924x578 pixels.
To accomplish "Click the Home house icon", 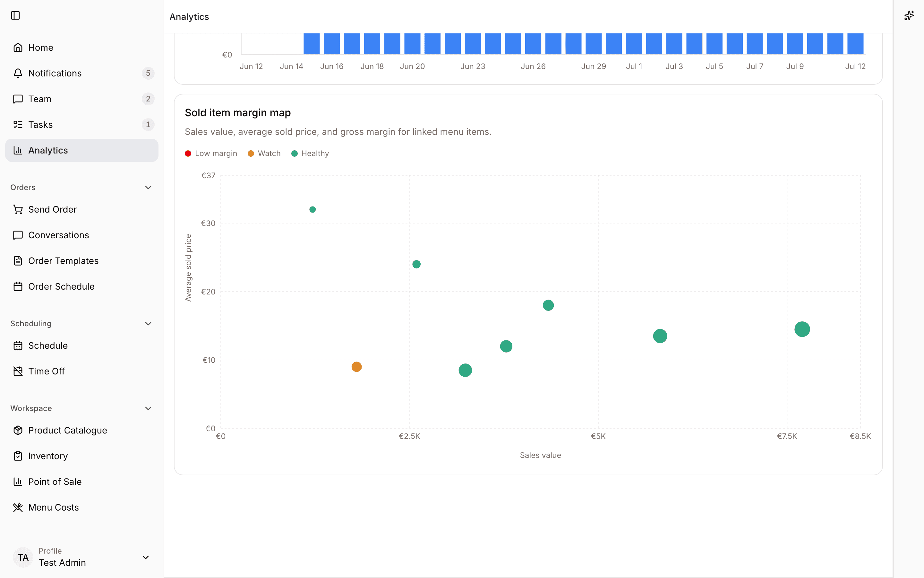I will [18, 48].
